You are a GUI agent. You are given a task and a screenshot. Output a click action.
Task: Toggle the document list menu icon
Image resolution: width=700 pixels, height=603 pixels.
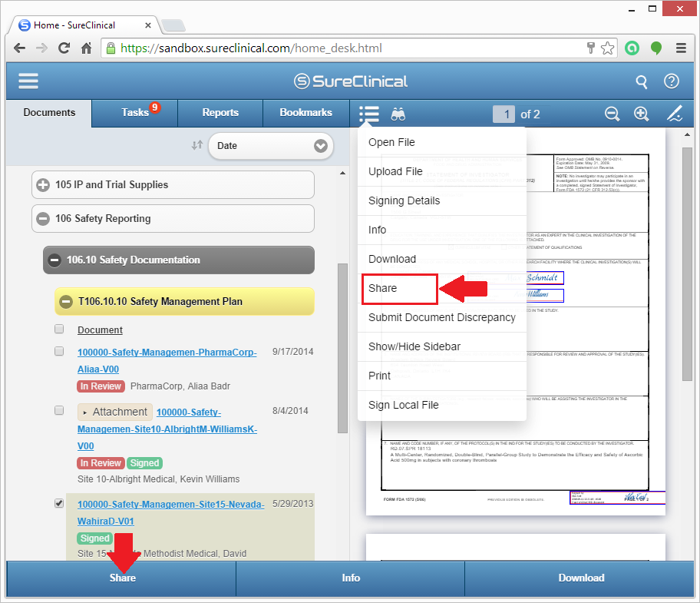[x=369, y=114]
